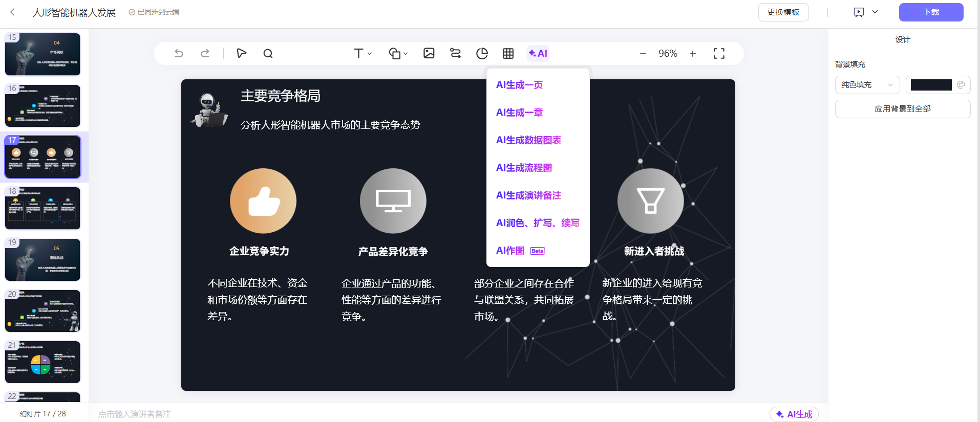This screenshot has width=980, height=422.
Task: Zoom in with the plus button
Action: 693,53
